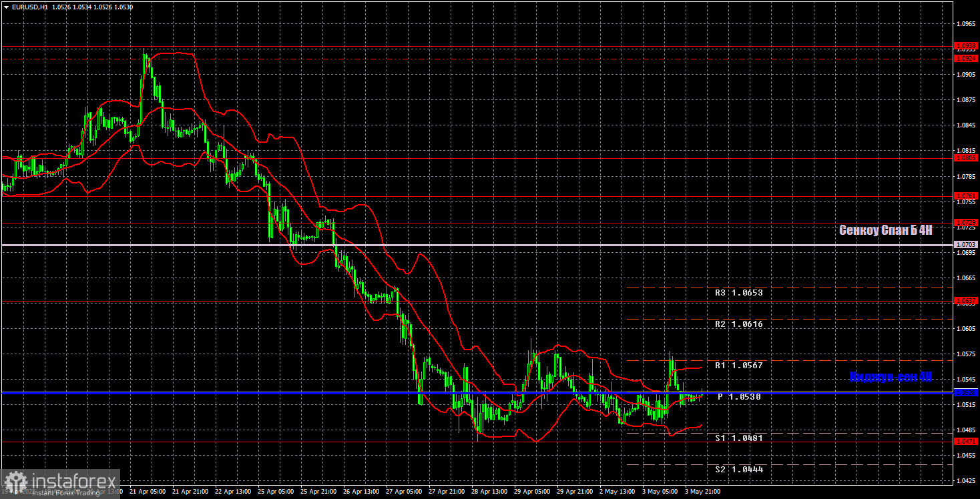980x499 pixels.
Task: Click the 21 Apr 05:00 time label
Action: tap(147, 491)
